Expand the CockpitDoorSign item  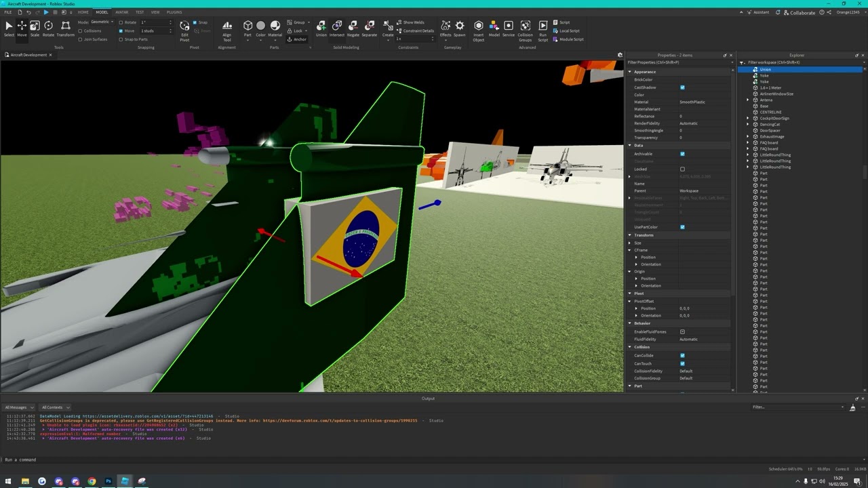[x=748, y=119]
